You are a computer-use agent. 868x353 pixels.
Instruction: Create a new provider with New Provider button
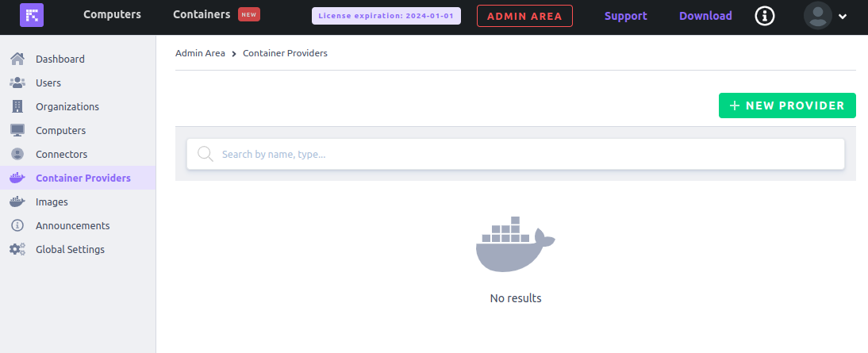coord(787,106)
